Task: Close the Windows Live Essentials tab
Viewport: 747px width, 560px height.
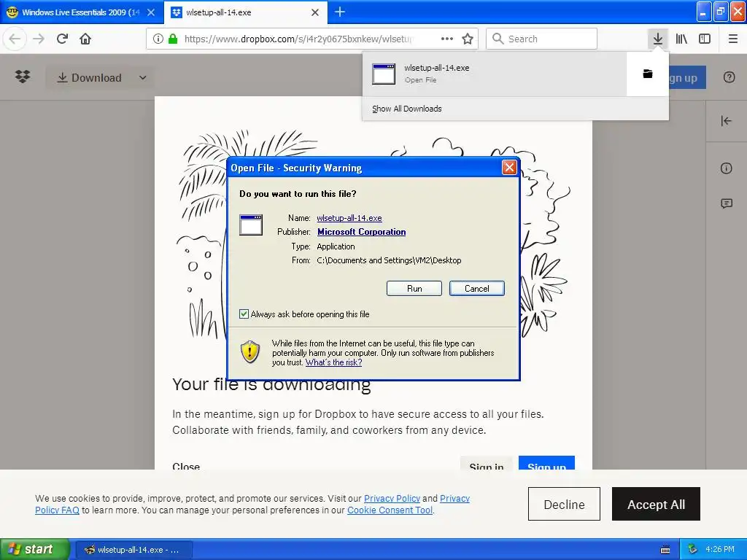Action: click(151, 12)
